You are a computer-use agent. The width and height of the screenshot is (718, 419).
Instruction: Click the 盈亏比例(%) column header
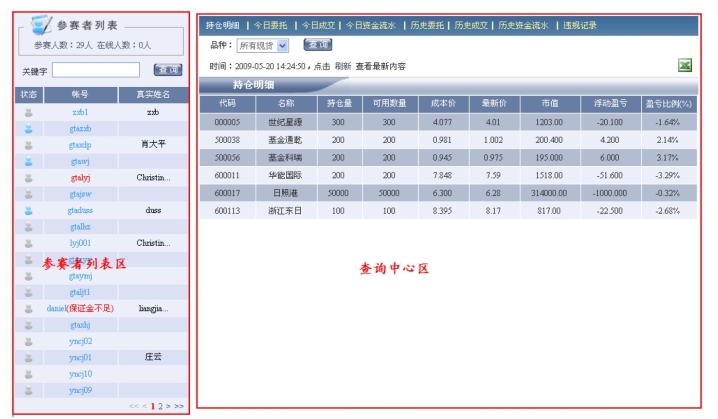(x=669, y=104)
